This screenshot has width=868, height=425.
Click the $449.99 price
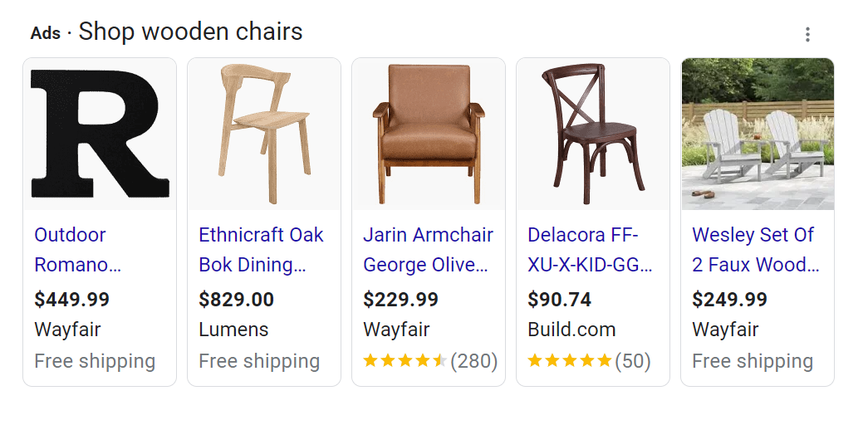[71, 299]
